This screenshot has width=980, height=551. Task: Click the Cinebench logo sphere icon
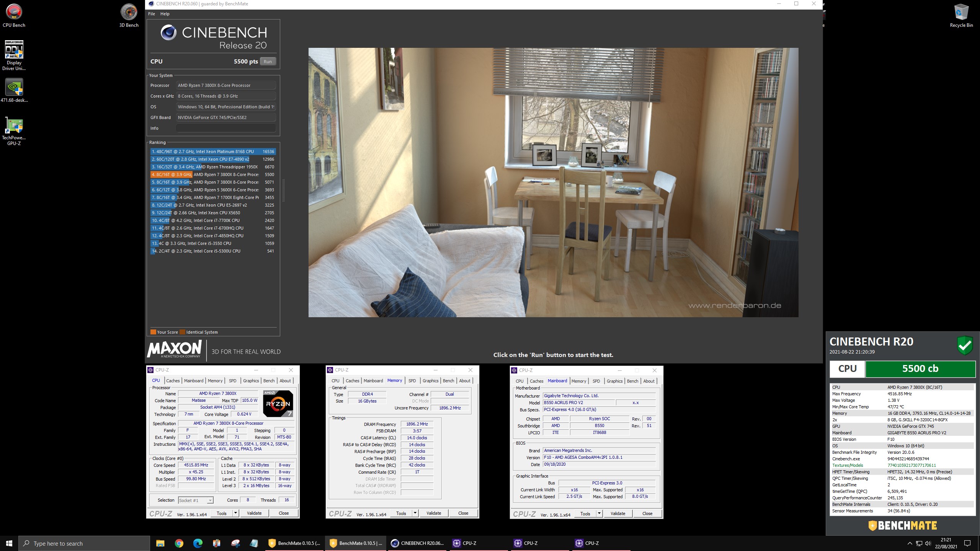click(168, 33)
